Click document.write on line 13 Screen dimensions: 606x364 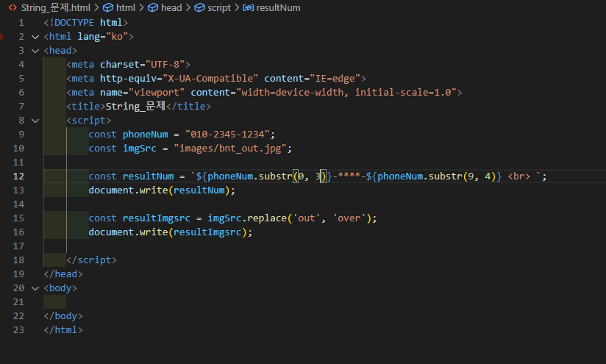click(x=128, y=190)
